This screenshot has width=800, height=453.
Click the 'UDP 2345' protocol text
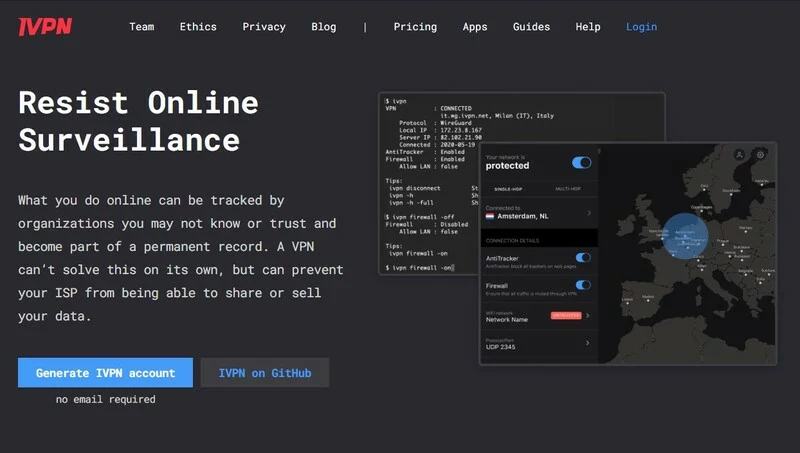[x=501, y=347]
